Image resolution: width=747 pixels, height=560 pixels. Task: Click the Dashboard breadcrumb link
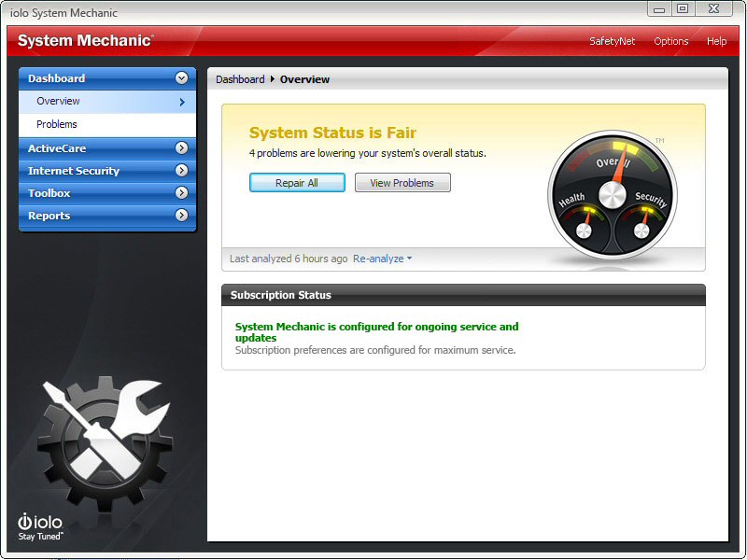240,79
